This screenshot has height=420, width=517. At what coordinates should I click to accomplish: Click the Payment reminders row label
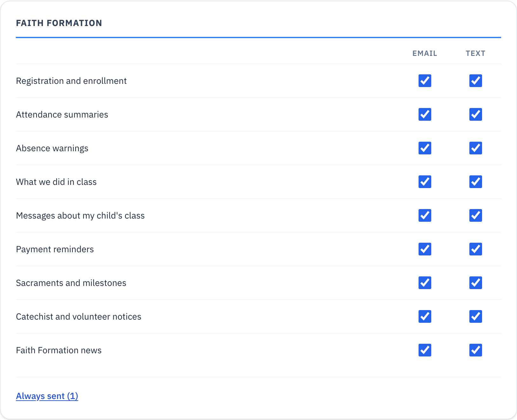[55, 249]
